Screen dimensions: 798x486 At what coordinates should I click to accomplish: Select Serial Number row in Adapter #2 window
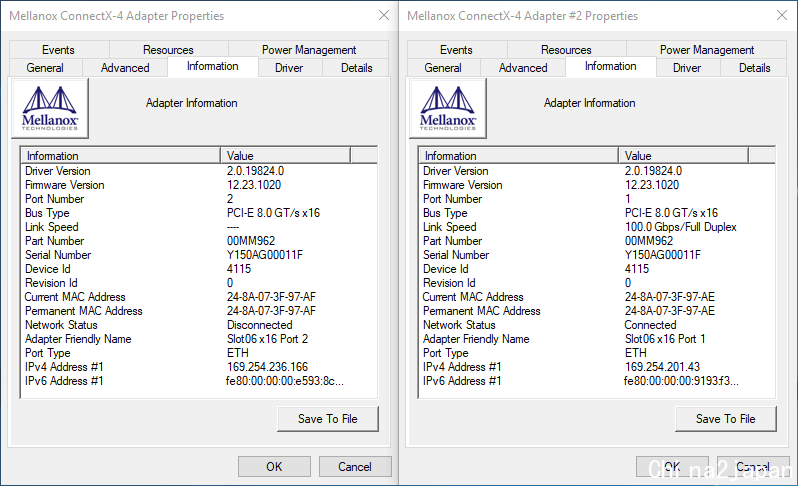pos(597,255)
